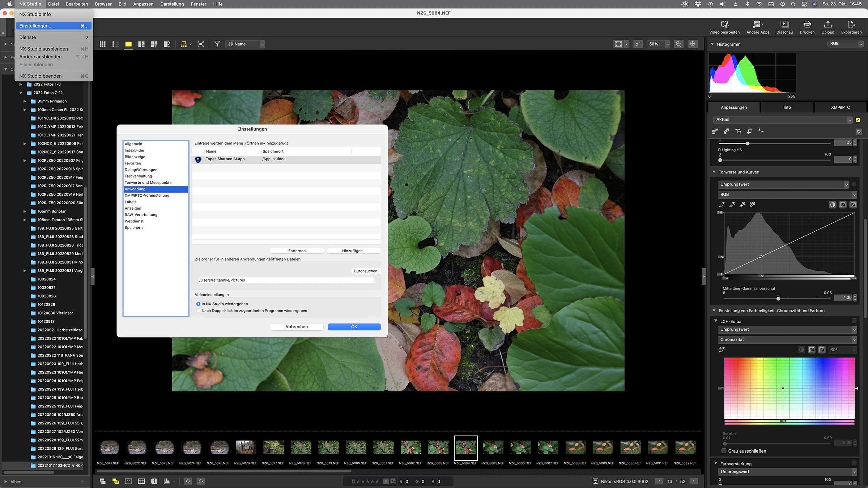
Task: Click the Durchsuchen... button
Action: tap(366, 271)
